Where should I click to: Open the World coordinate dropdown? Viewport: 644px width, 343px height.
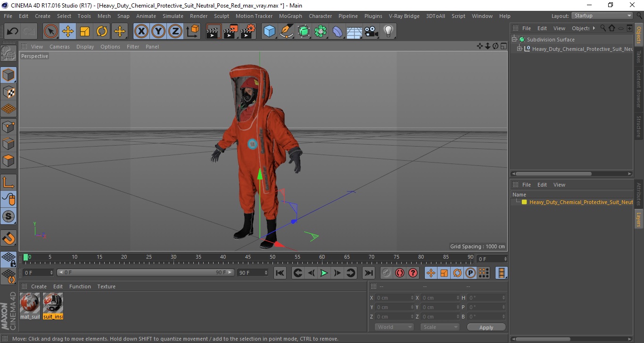tap(394, 327)
